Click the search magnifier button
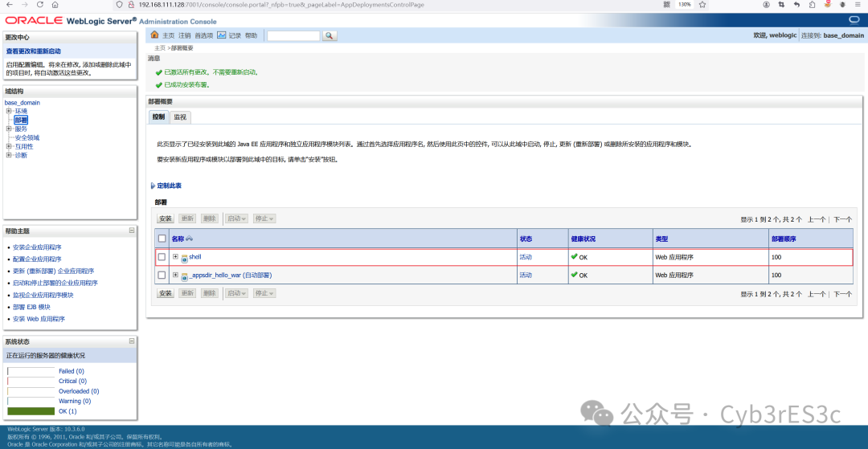 329,36
